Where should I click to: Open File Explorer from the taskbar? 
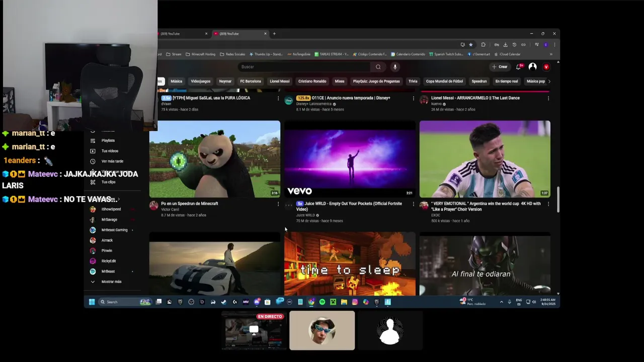pyautogui.click(x=344, y=302)
